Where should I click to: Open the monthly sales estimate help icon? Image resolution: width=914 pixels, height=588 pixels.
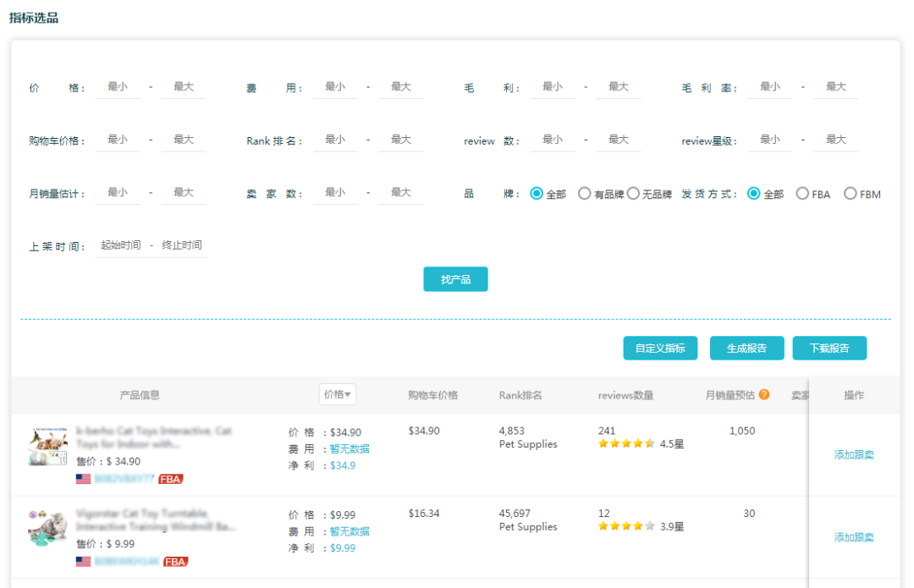click(x=764, y=394)
